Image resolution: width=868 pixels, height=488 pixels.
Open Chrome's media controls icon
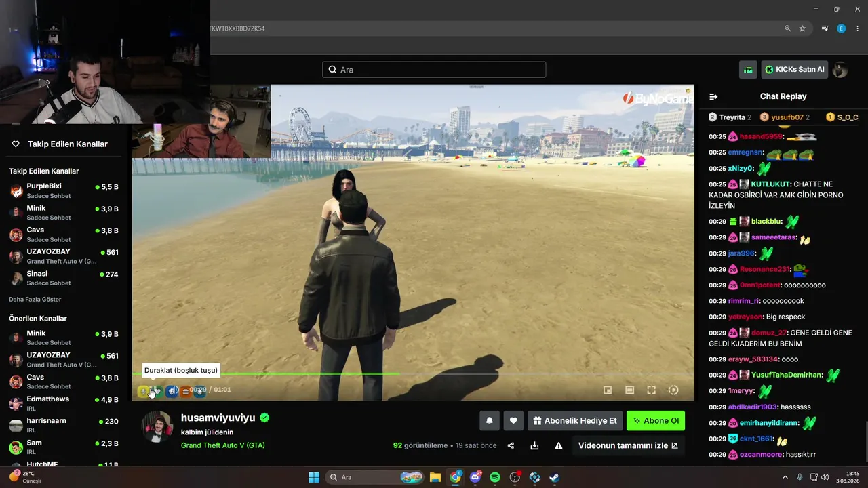tap(825, 28)
